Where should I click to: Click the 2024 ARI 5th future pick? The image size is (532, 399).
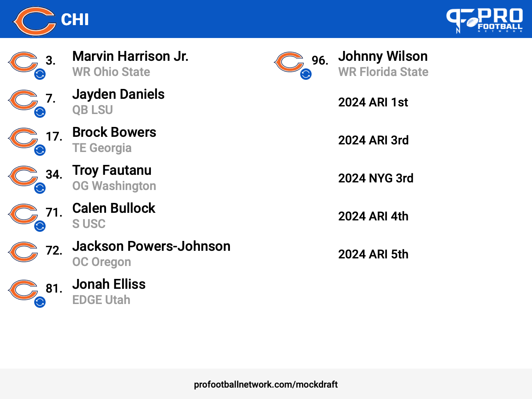click(x=373, y=254)
